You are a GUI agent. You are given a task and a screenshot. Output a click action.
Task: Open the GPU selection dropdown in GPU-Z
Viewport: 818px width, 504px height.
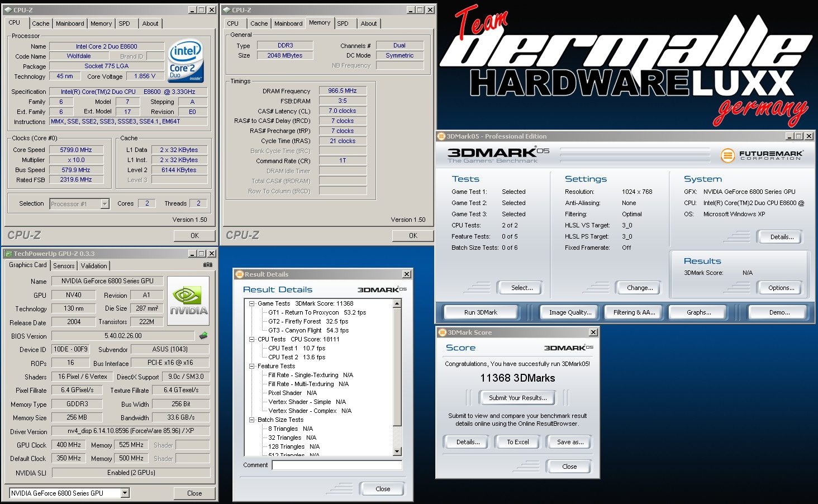[x=125, y=493]
